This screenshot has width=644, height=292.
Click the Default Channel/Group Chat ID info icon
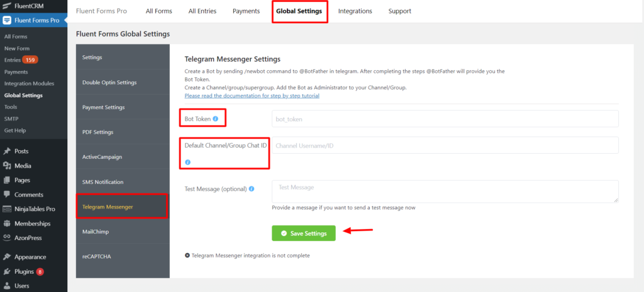pyautogui.click(x=187, y=163)
